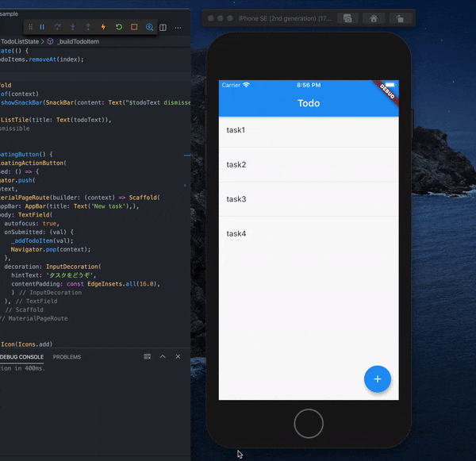The width and height of the screenshot is (476, 461).
Task: Select task4 in the Todo list
Action: 309,234
